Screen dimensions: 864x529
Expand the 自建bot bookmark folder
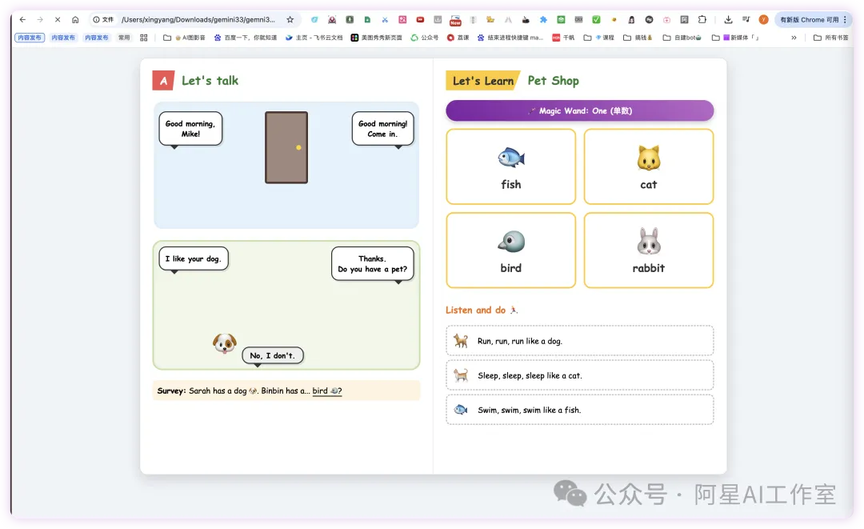coord(683,38)
